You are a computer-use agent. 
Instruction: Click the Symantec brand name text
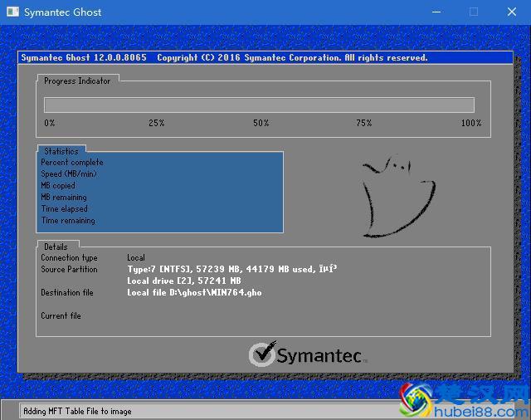point(319,356)
